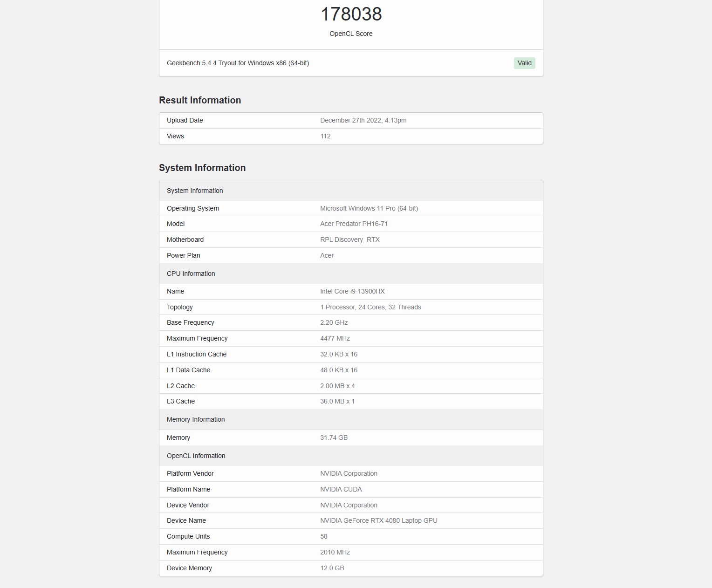Select the Geekbench 5.4.4 Tryout version text
Viewport: 712px width, 588px height.
(x=238, y=63)
